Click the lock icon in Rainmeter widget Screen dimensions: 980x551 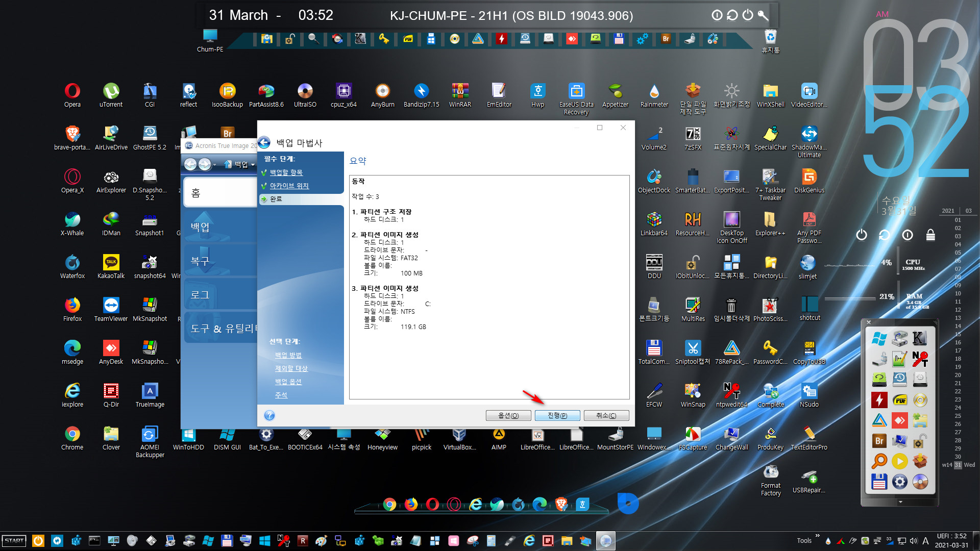pyautogui.click(x=930, y=235)
